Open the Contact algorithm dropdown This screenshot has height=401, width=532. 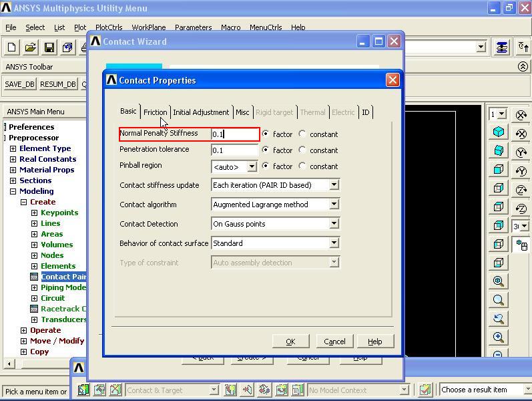334,205
